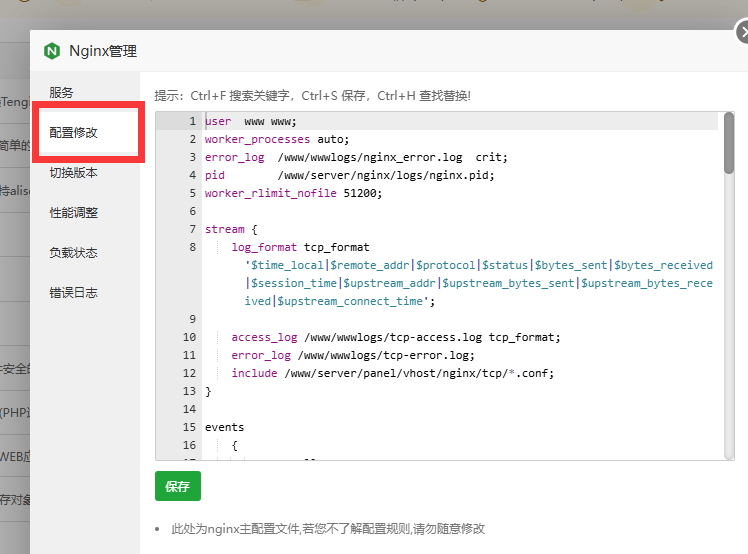This screenshot has height=554, width=748.
Task: Open the 错误日志 tab
Action: 73,293
